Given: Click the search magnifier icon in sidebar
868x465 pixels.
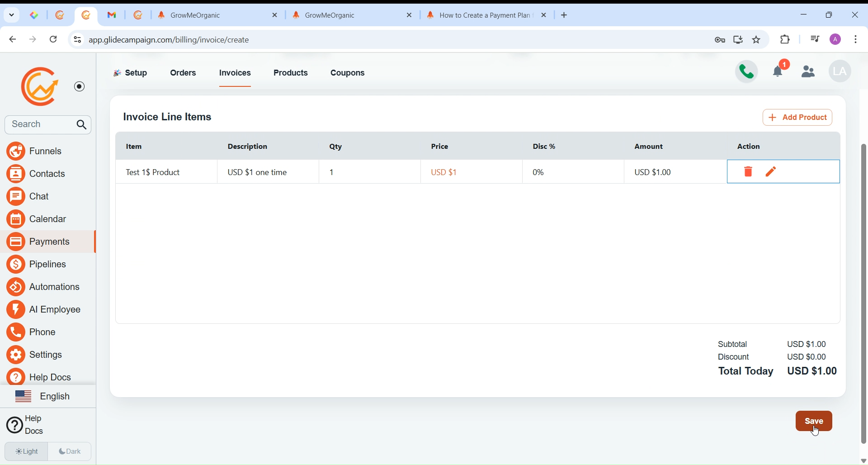Looking at the screenshot, I should (x=82, y=125).
